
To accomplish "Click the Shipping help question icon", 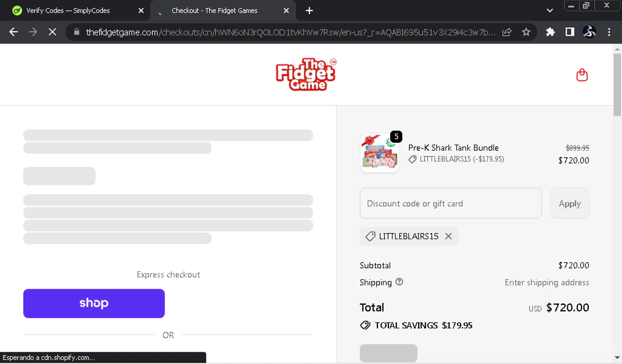I will [399, 282].
